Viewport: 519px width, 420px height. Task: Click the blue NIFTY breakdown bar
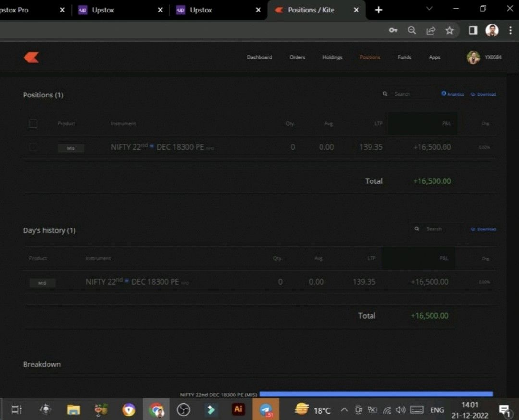pos(376,394)
